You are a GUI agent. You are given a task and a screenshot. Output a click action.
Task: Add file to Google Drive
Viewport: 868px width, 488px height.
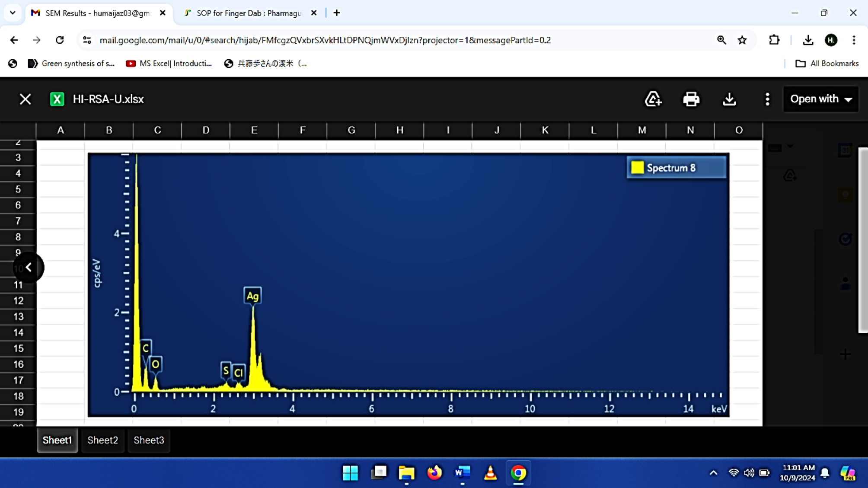coord(653,99)
